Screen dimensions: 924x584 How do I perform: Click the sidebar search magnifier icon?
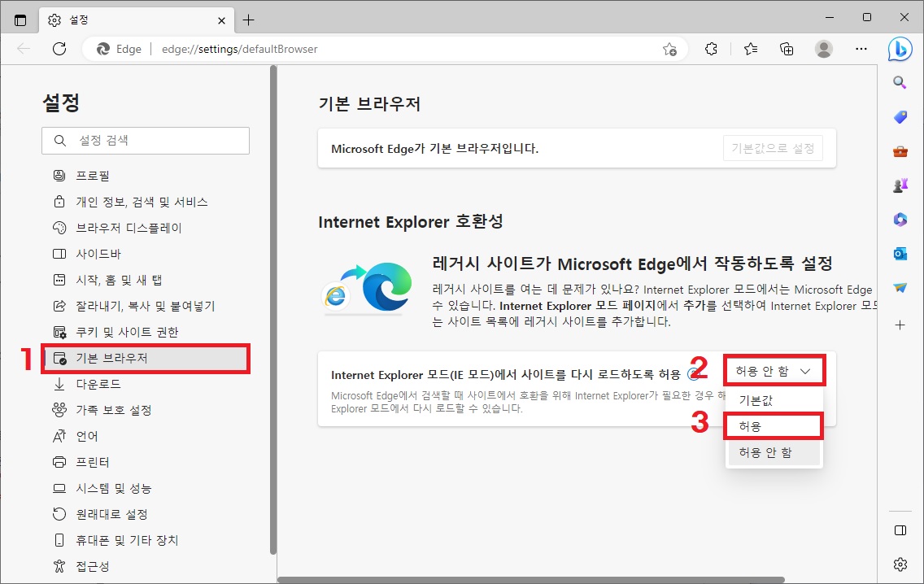coord(900,82)
